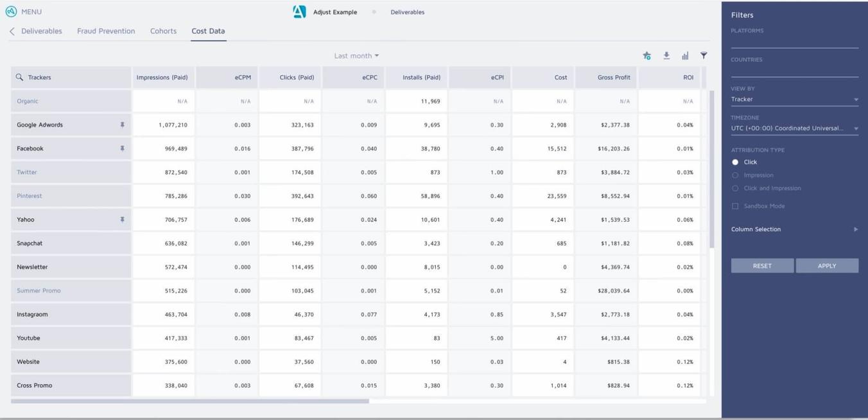Unpin the Google Adwords tracker pin icon
This screenshot has height=420, width=868.
click(x=122, y=125)
